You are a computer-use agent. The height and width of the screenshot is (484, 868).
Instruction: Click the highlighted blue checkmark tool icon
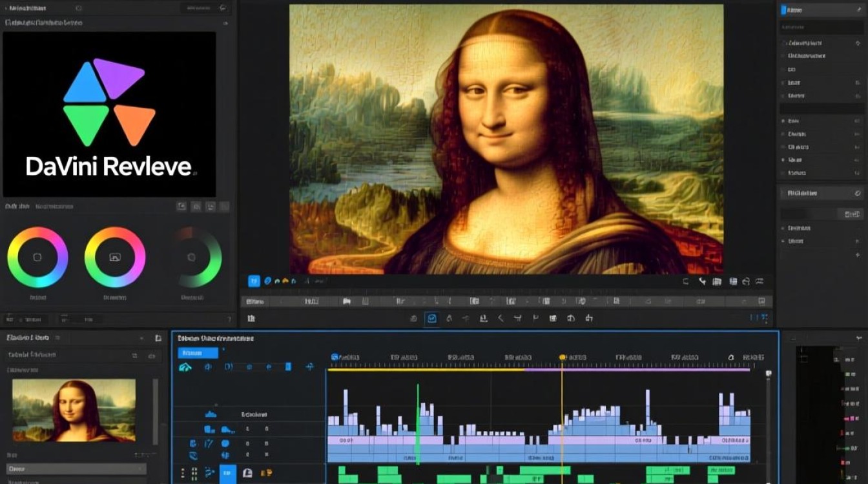[431, 318]
